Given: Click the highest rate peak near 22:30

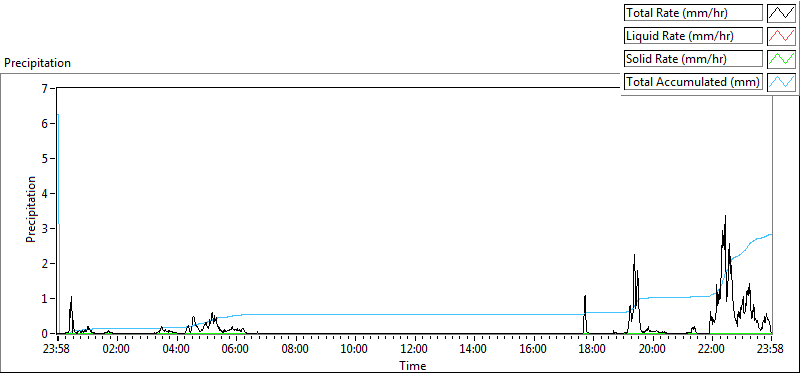Looking at the screenshot, I should coord(725,217).
